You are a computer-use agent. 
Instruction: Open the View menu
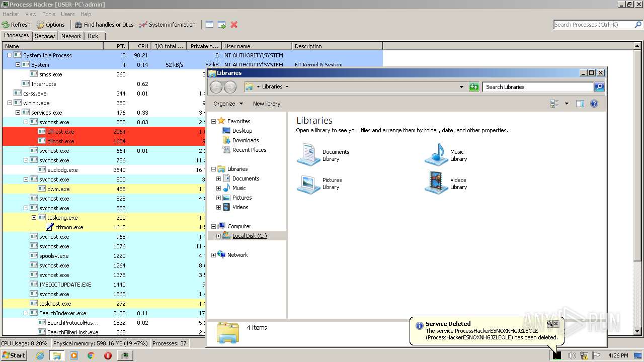31,14
